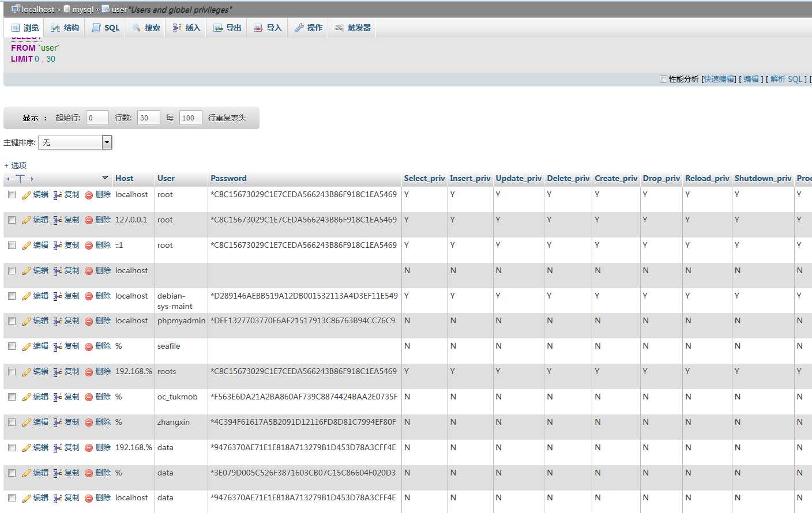Viewport: 812px width, 513px height.
Task: Sort by the Password column header
Action: tap(228, 179)
